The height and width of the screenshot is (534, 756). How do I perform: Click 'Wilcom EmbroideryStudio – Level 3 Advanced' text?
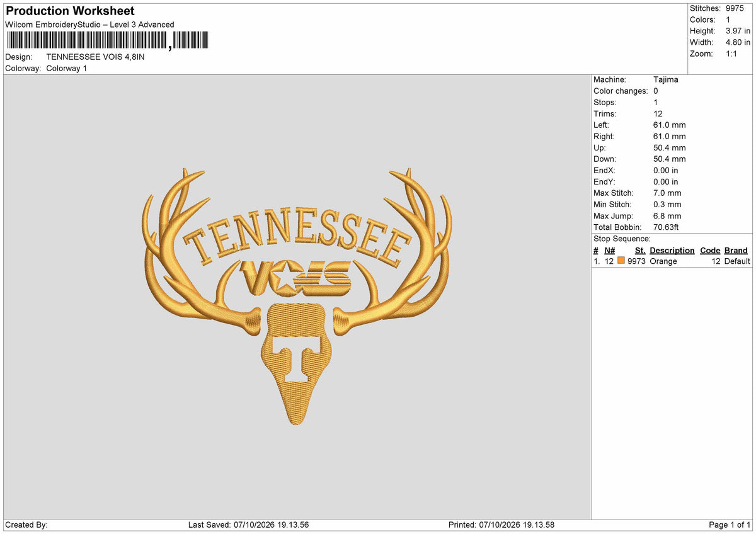[x=89, y=25]
